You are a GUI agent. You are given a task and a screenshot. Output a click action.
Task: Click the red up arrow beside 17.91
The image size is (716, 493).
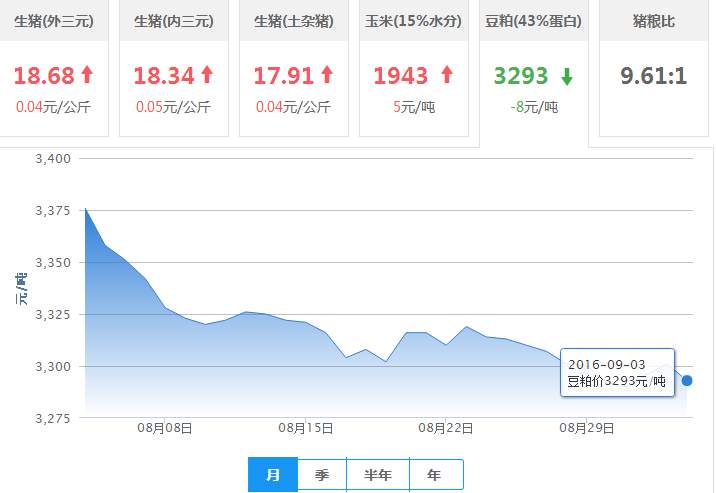click(327, 74)
